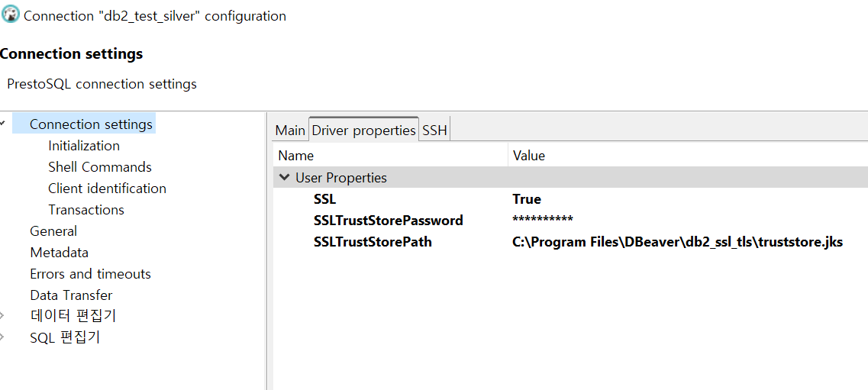Select the SQL 편집기 tree item

65,337
